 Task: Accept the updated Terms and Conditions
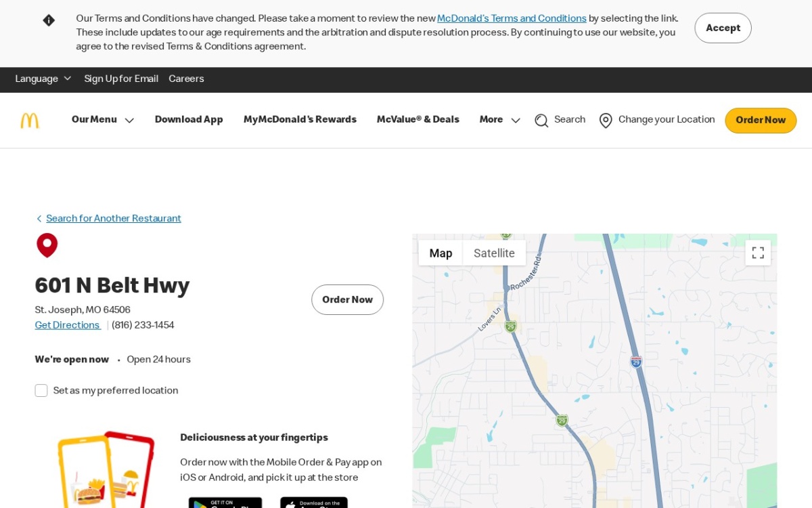point(723,28)
